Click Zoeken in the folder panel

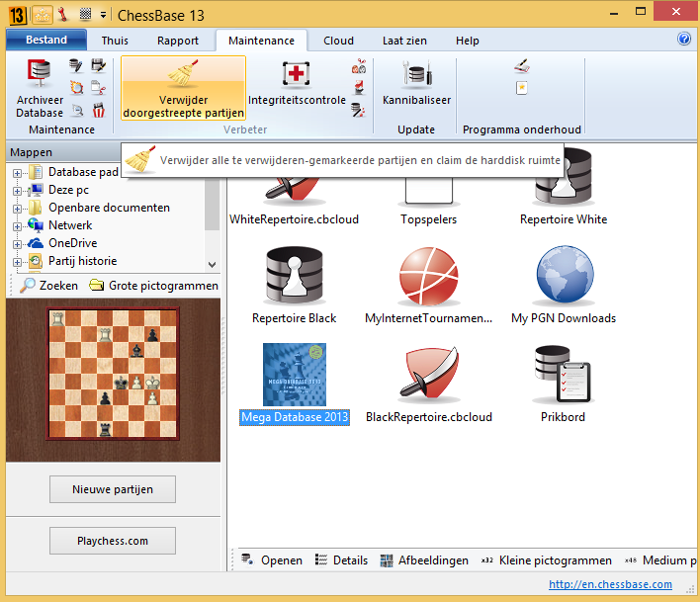click(49, 285)
